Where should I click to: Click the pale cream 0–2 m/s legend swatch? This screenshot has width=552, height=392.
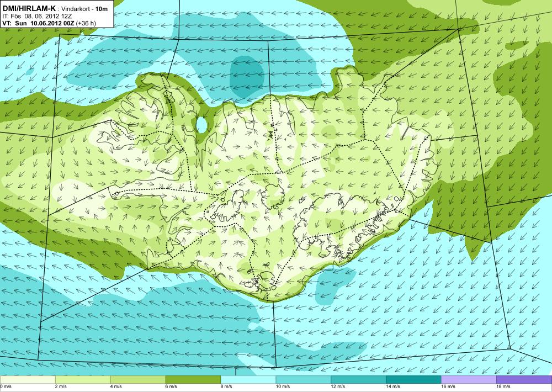(x=28, y=380)
